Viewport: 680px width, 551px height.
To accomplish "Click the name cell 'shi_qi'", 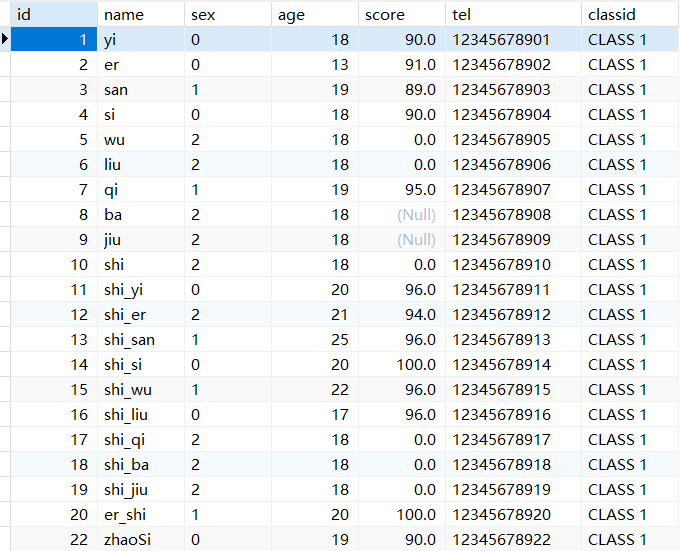I will 141,440.
